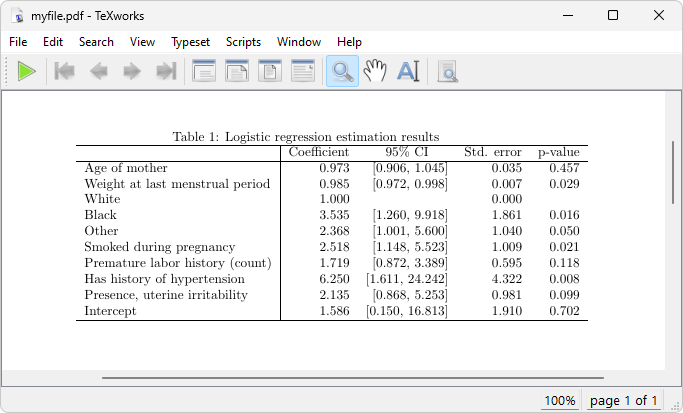The height and width of the screenshot is (413, 683).
Task: Close the myfile.pdf window
Action: tap(659, 16)
